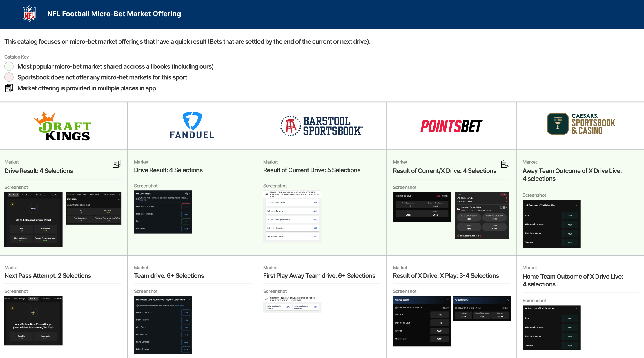Switch to the New Downs tab
The image size is (644, 358).
click(x=27, y=195)
